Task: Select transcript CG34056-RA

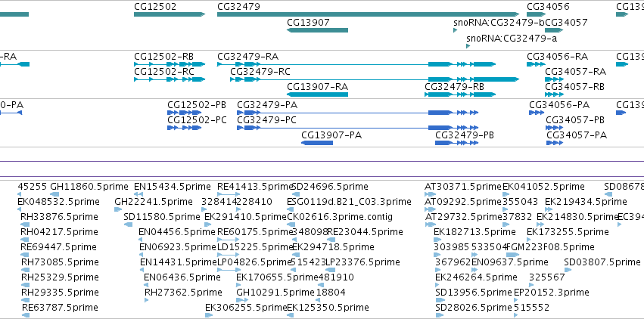Action: tap(537, 64)
